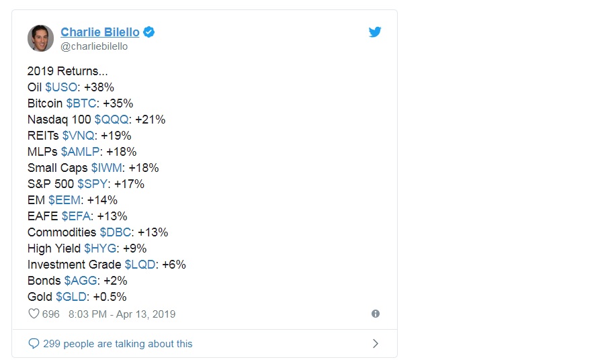The width and height of the screenshot is (598, 364).
Task: Open Charlie Bilello's profile picture
Action: click(40, 38)
